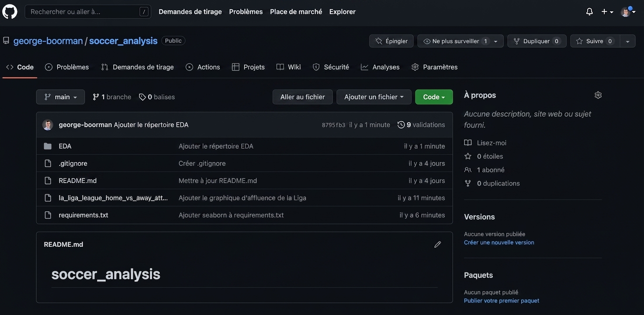The image size is (644, 315).
Task: Open the requirements.txt file
Action: point(83,215)
